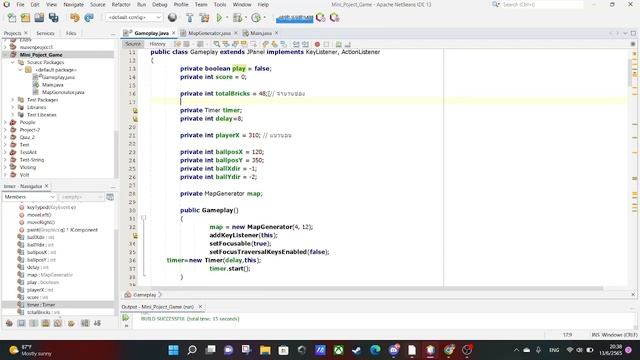Switch to the Files panel tab
This screenshot has width=640, height=360.
tap(71, 33)
